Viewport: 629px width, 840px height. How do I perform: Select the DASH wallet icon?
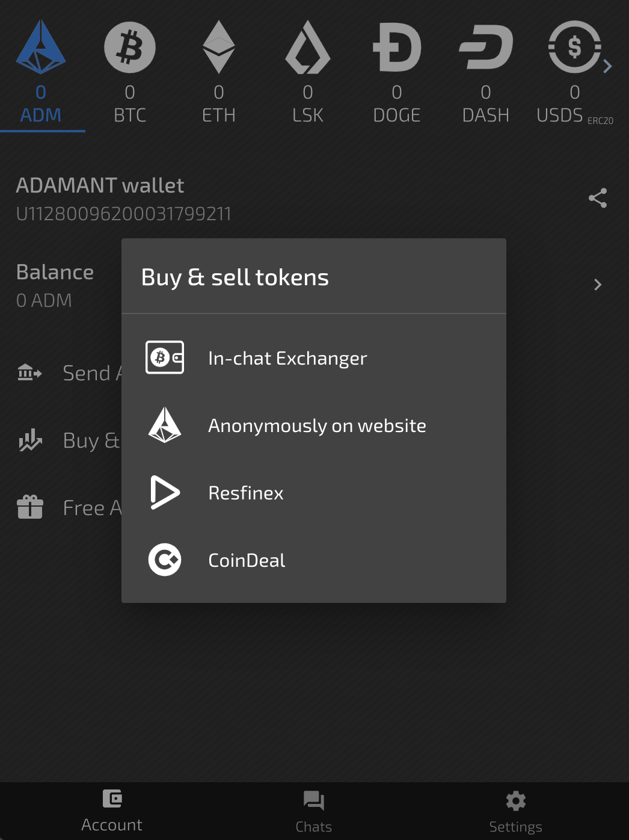tap(485, 48)
